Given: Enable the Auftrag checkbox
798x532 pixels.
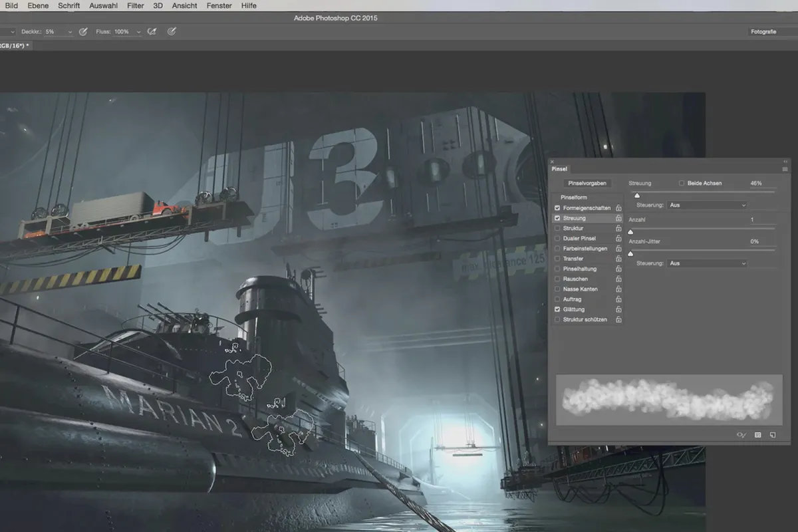Looking at the screenshot, I should (x=557, y=299).
